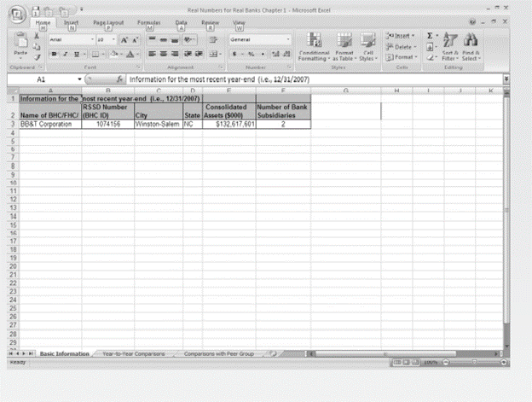Apply Percent Style format
The width and height of the screenshot is (532, 402).
251,54
